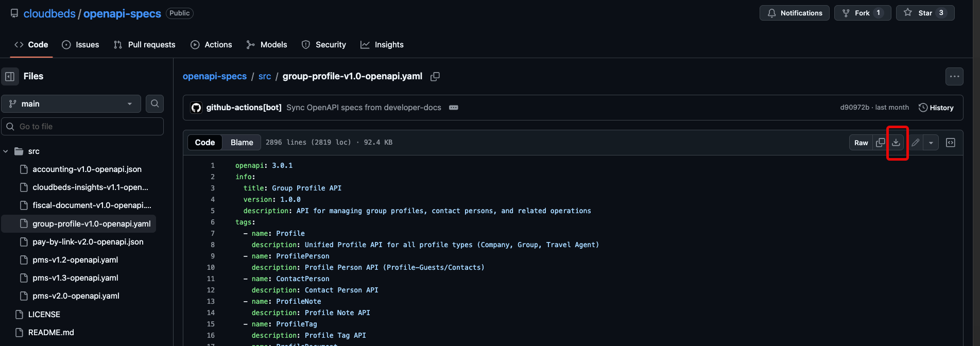The width and height of the screenshot is (980, 346).
Task: Open pay-by-link-v2.0-openapi.json file
Action: pos(88,241)
